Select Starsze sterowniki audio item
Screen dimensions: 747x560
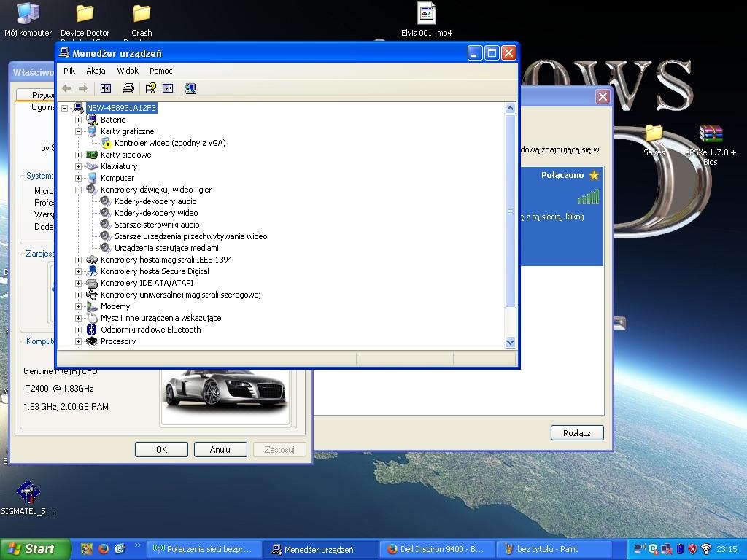[x=157, y=225]
